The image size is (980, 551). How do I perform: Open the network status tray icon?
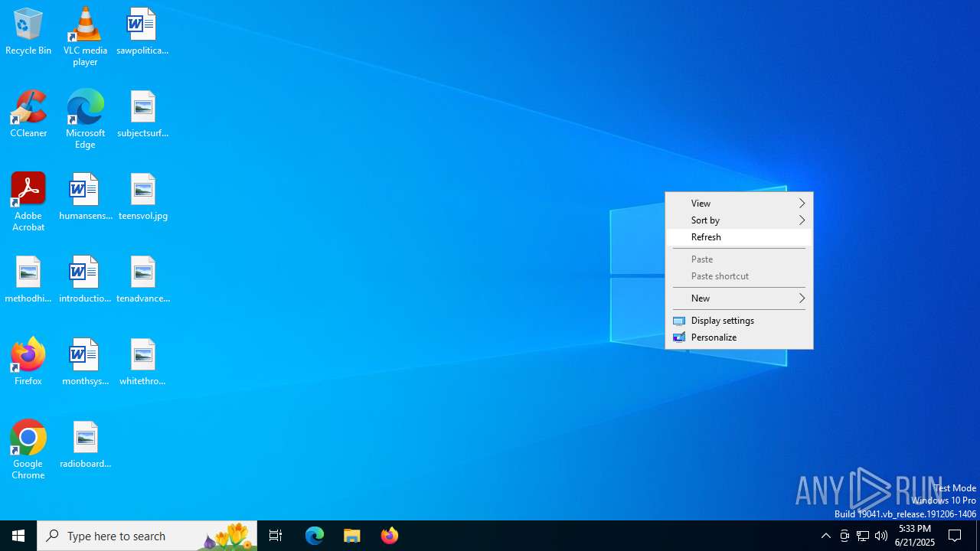pos(863,536)
